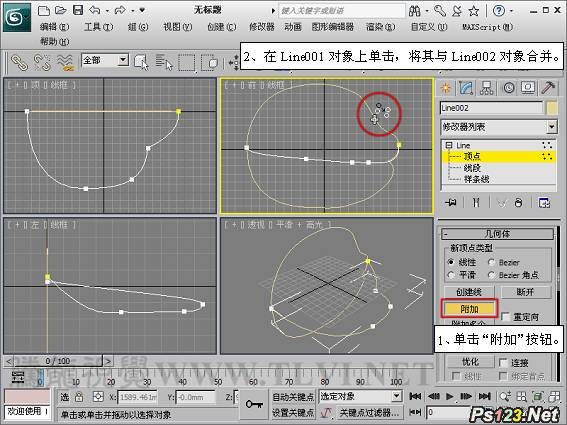Toggle the Selection Lock padlock in the status bar
Image resolution: width=567 pixels, height=425 pixels.
tap(79, 397)
